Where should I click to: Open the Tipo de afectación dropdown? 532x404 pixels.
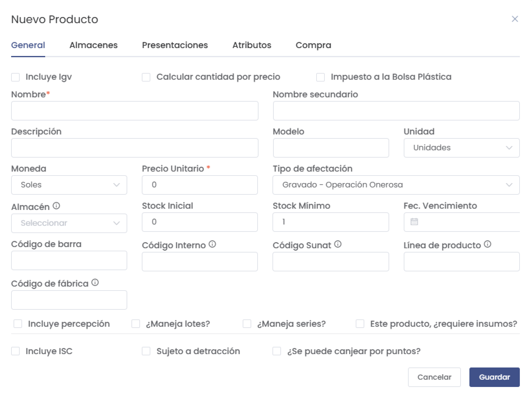pos(396,185)
